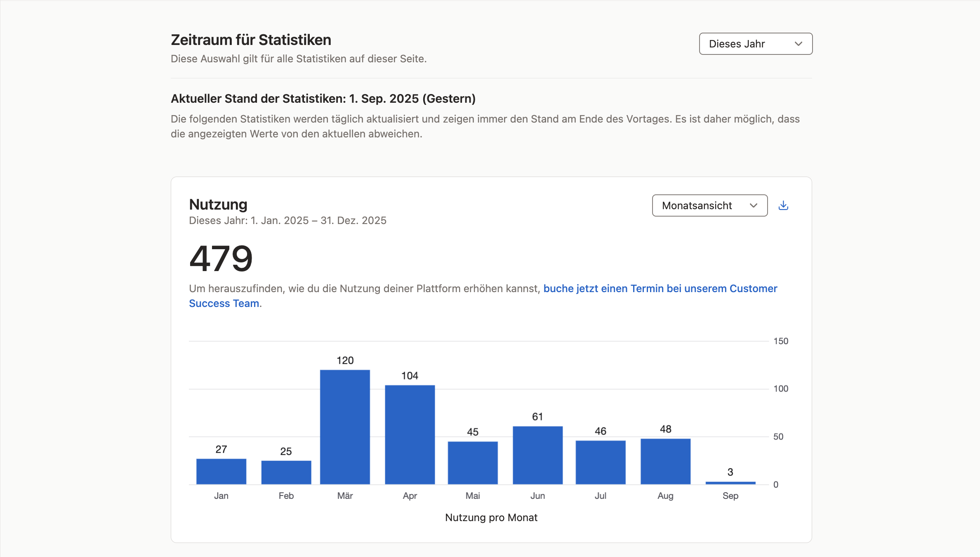The height and width of the screenshot is (557, 980).
Task: Click the Zeitraum für Statistiken heading
Action: (251, 40)
